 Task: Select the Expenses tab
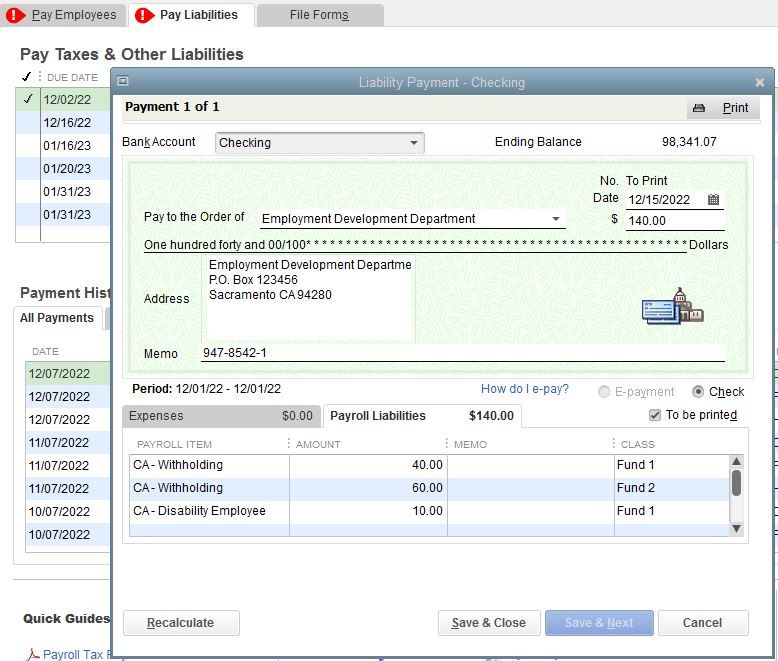221,416
